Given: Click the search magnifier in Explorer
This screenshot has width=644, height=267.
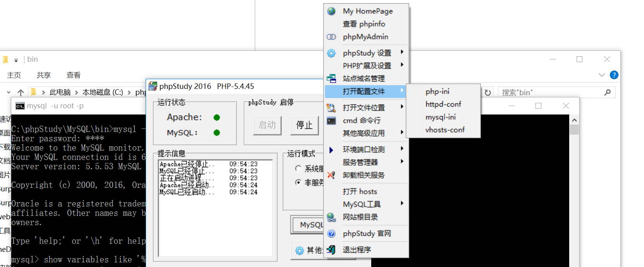Looking at the screenshot, I should 608,92.
